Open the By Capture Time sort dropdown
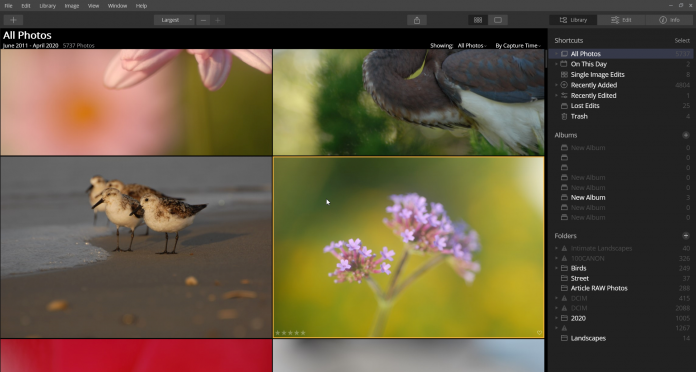The height and width of the screenshot is (372, 696). coord(518,46)
